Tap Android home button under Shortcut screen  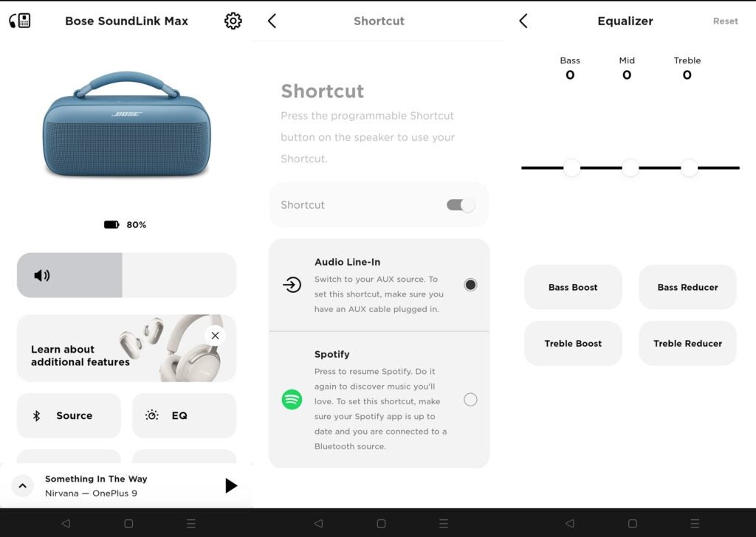pos(381,523)
